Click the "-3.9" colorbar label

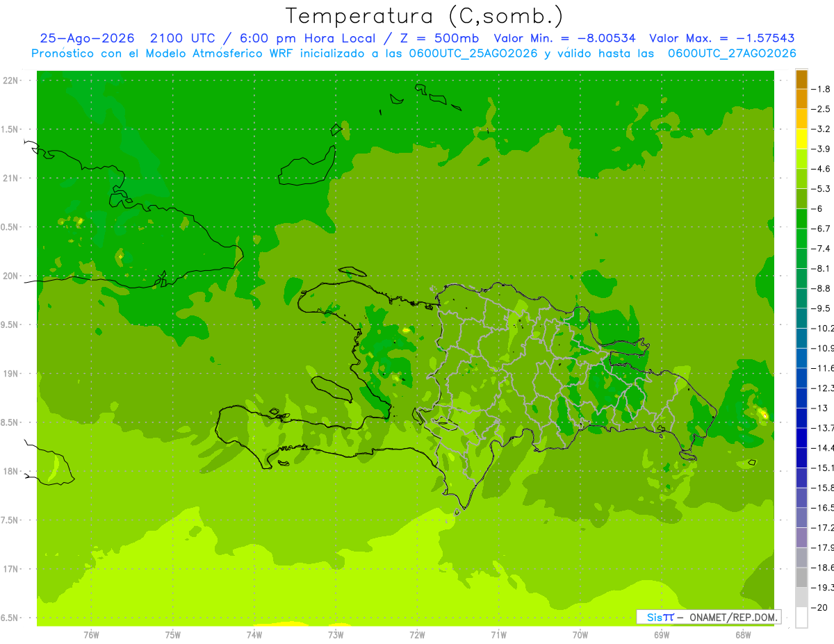pyautogui.click(x=821, y=149)
